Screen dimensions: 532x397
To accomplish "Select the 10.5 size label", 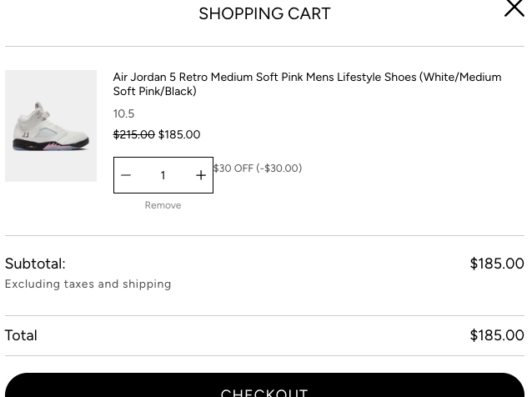I will pyautogui.click(x=124, y=113).
